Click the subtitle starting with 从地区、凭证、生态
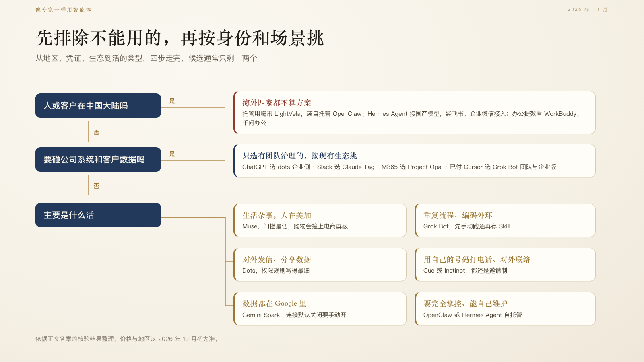 (146, 58)
